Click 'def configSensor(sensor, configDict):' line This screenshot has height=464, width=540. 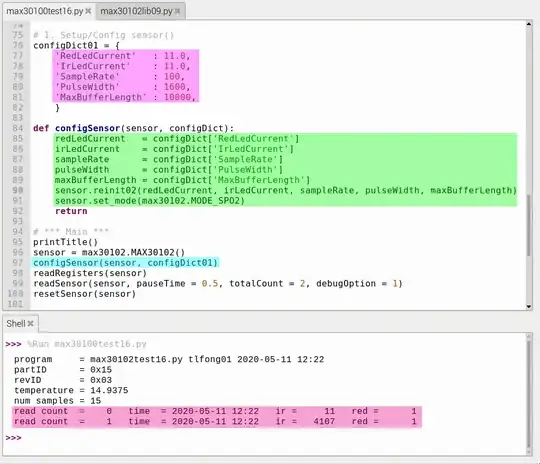[x=134, y=128]
